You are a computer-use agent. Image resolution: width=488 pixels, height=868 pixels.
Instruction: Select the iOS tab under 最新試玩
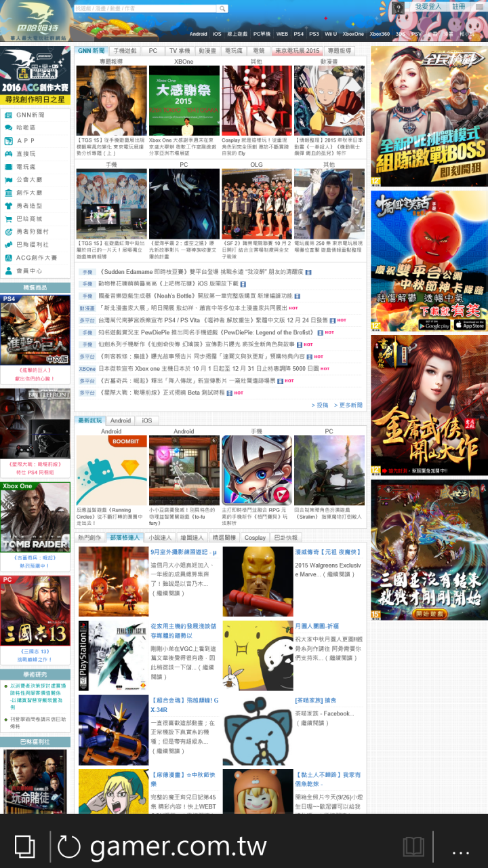(146, 420)
